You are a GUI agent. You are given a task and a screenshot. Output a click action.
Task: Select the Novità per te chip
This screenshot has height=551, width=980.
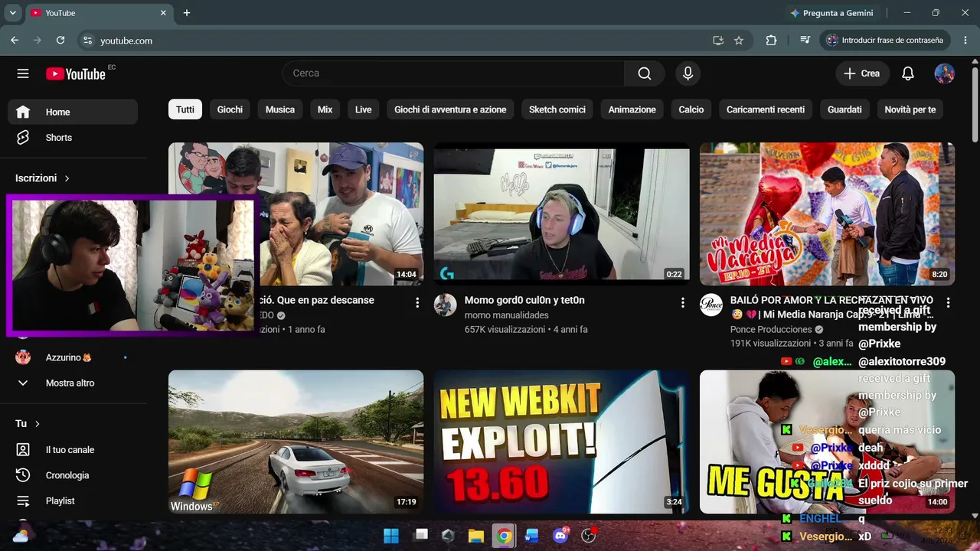[910, 109]
